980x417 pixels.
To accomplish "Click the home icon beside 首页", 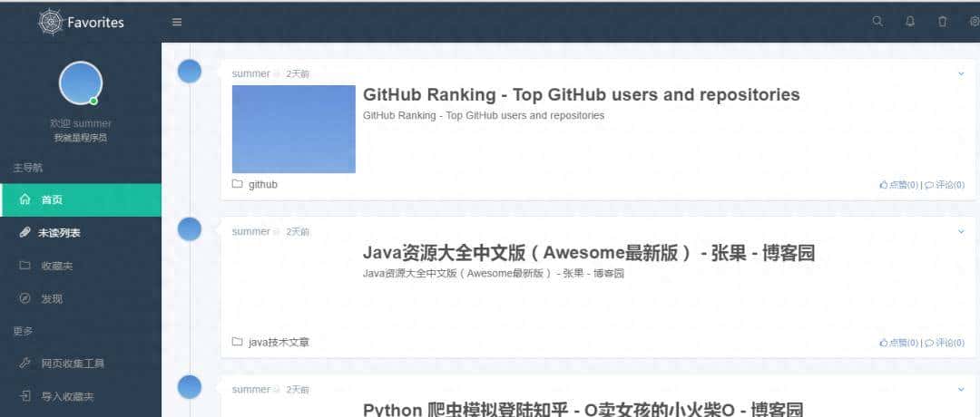I will 25,199.
